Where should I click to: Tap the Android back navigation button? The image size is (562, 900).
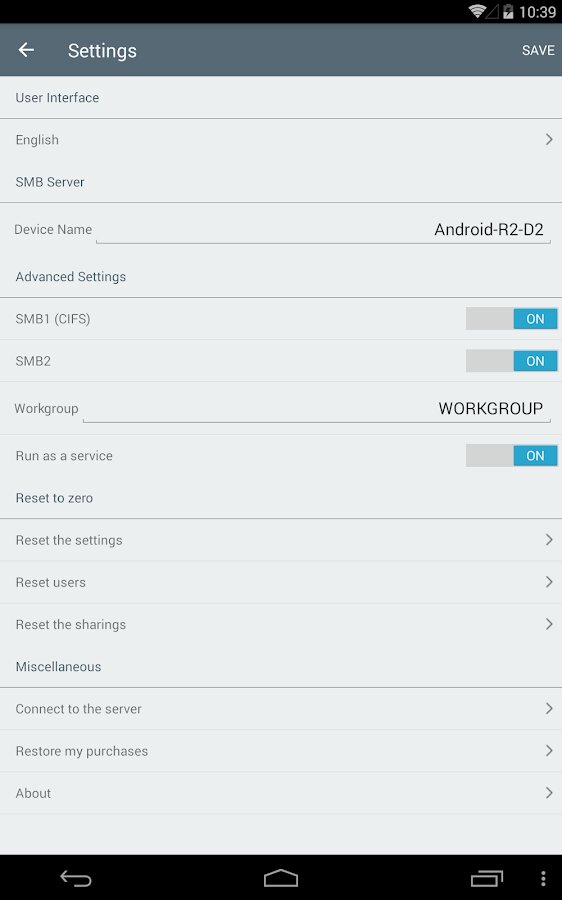[76, 878]
